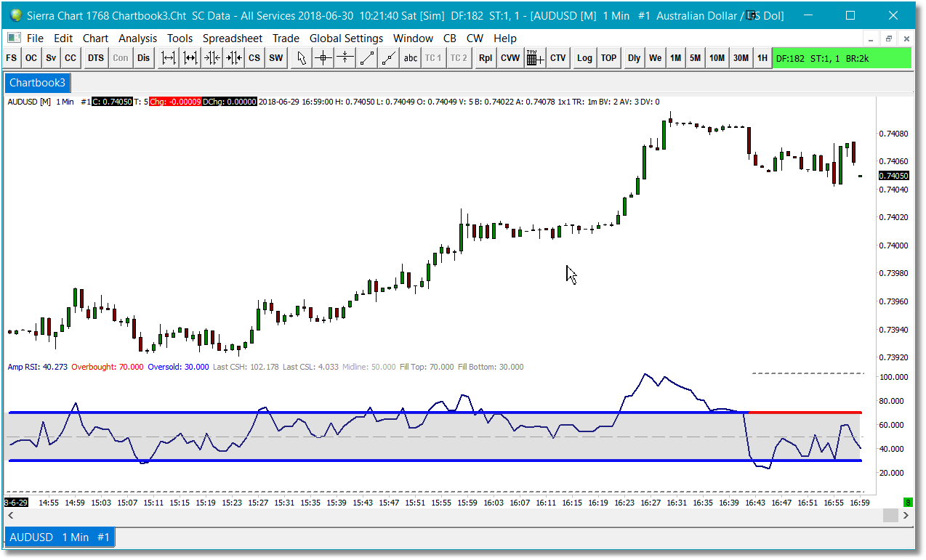This screenshot has width=926, height=560.
Task: Select the chart crosshair tool
Action: coord(324,58)
